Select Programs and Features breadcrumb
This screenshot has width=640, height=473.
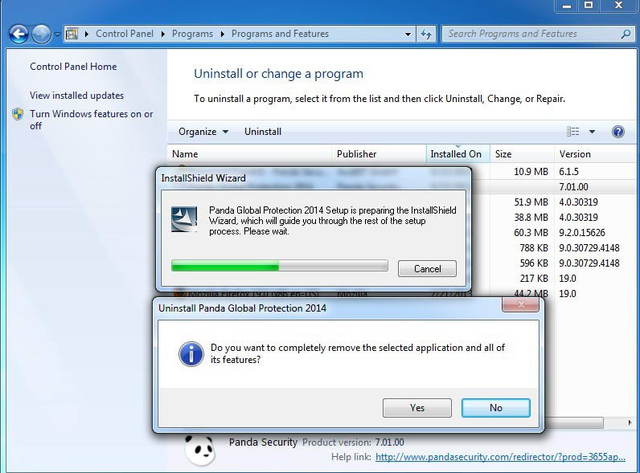pyautogui.click(x=280, y=34)
